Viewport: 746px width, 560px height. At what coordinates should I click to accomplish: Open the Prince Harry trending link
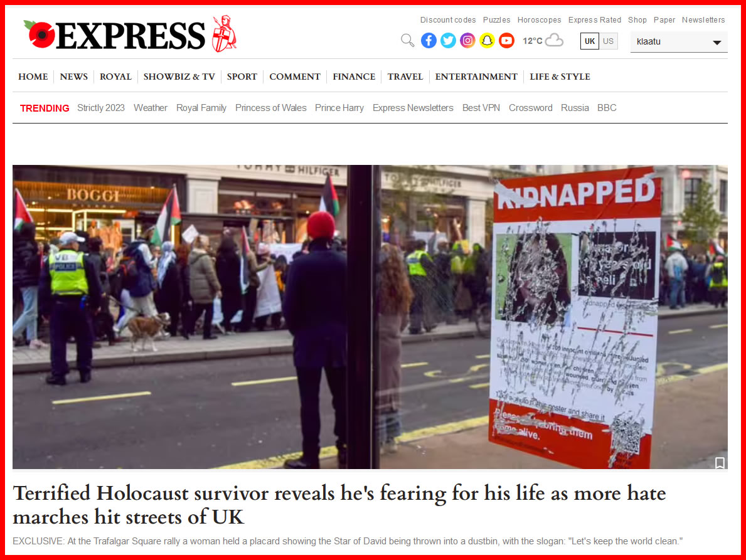point(339,108)
